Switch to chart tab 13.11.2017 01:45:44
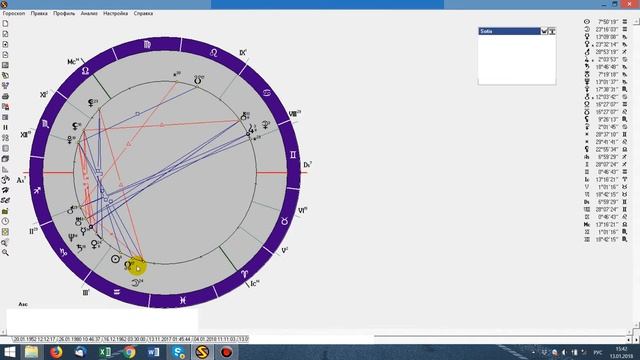Image resolution: width=640 pixels, height=360 pixels. [x=169, y=339]
